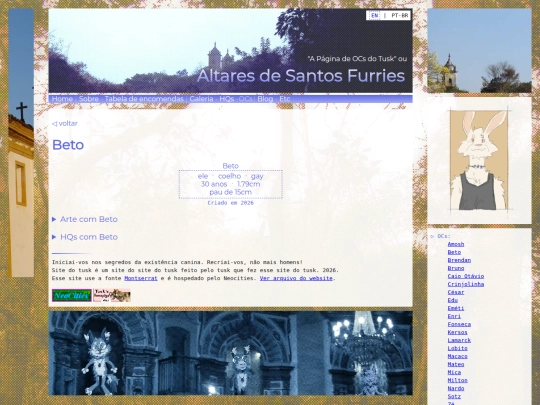Open the Galeria section

(201, 99)
